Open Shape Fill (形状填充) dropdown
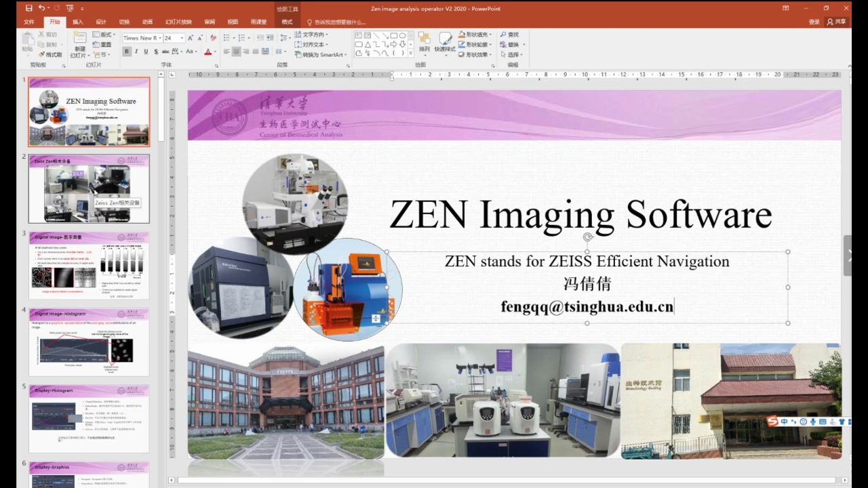 tap(474, 35)
